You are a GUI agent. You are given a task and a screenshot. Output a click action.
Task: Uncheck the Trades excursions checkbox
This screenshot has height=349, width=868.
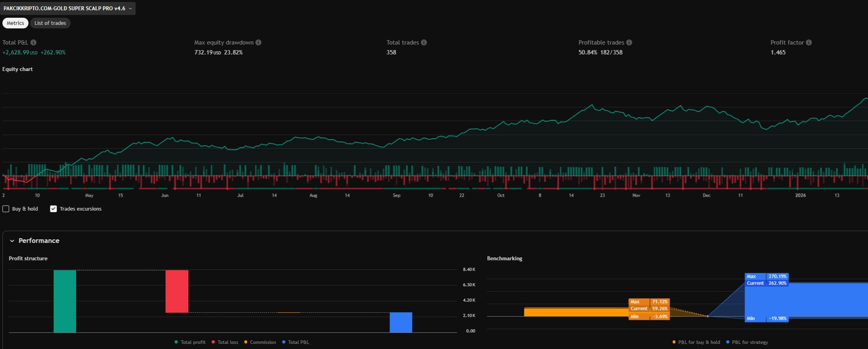pos(54,209)
